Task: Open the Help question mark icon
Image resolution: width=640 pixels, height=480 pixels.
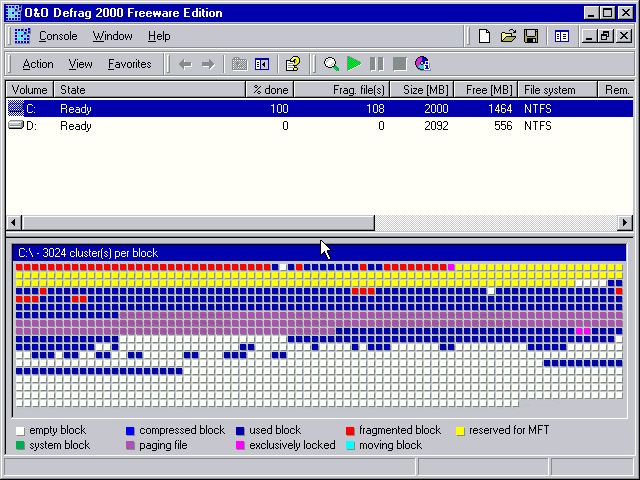Action: pos(293,64)
